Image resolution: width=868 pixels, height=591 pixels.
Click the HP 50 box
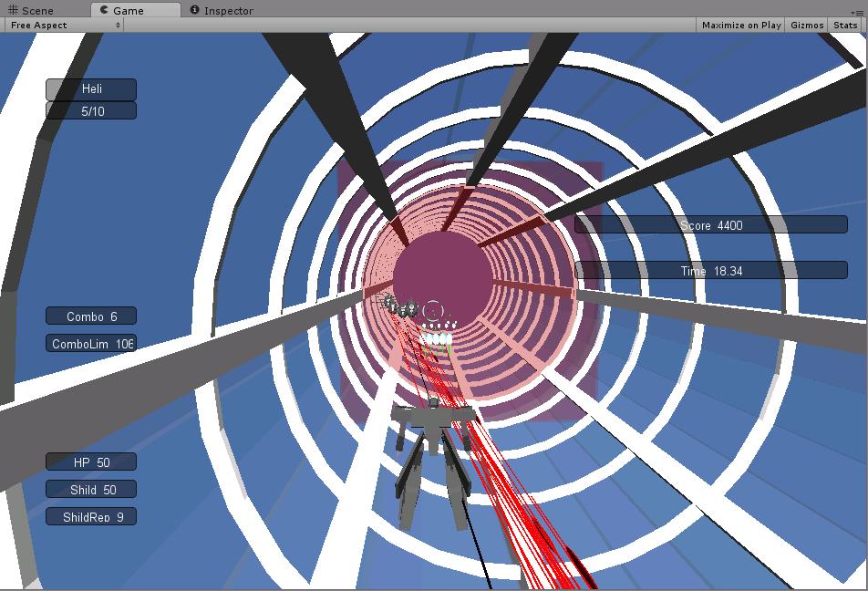pos(91,461)
